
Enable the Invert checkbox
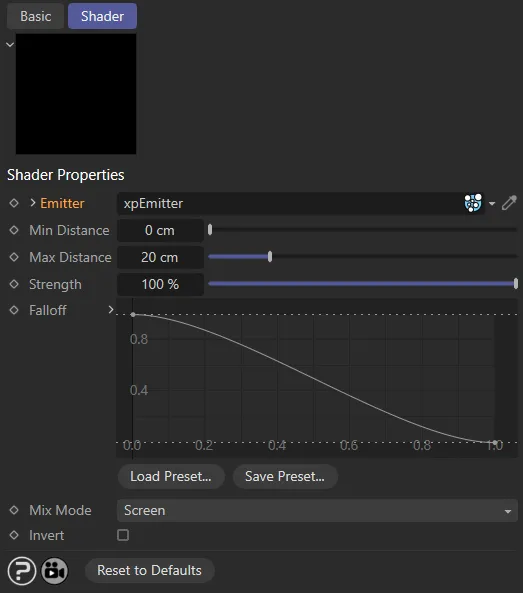point(123,535)
